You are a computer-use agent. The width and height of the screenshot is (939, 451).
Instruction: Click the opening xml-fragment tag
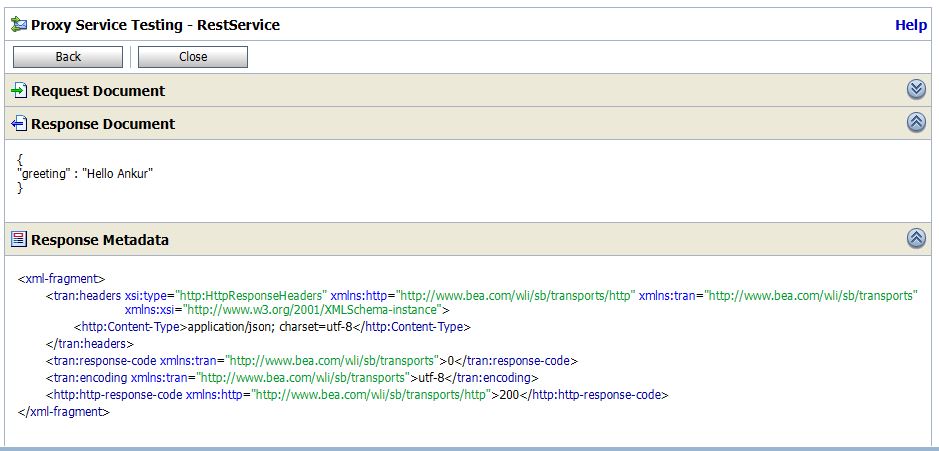[61, 279]
